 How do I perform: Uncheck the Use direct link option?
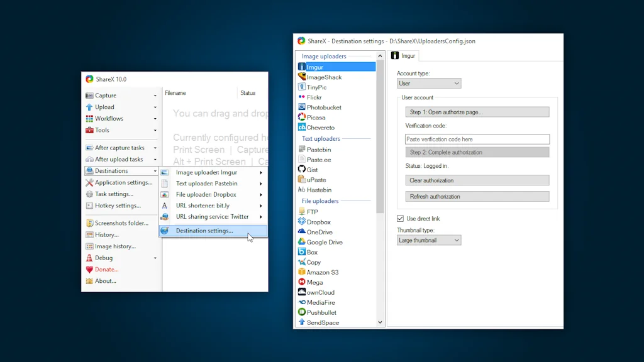[400, 218]
